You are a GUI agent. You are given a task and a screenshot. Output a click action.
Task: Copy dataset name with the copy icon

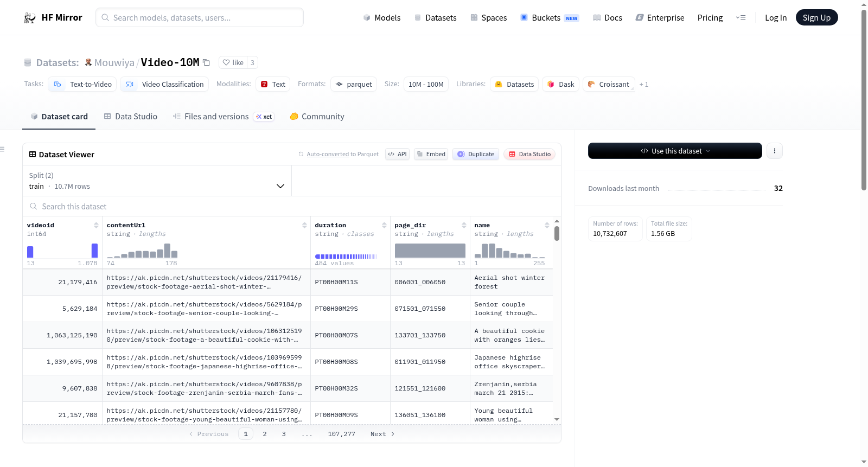coord(207,62)
